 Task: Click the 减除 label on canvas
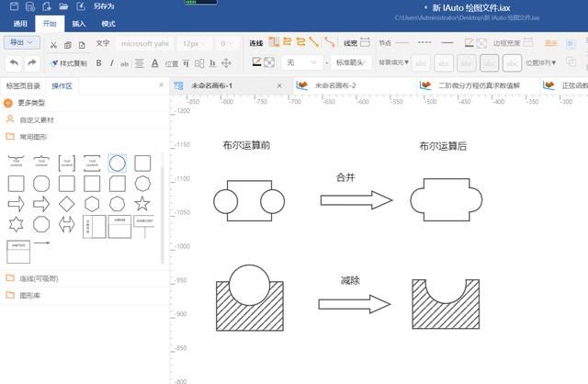click(350, 280)
